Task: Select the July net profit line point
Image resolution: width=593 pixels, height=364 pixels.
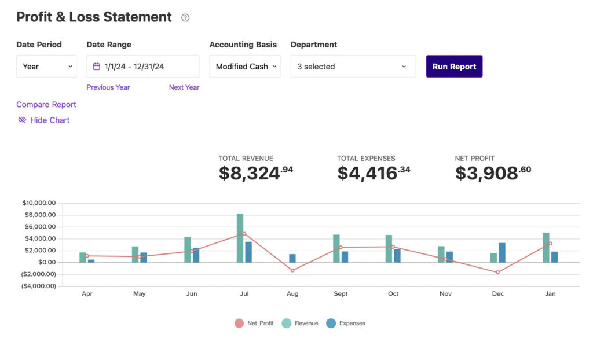Action: click(x=244, y=234)
